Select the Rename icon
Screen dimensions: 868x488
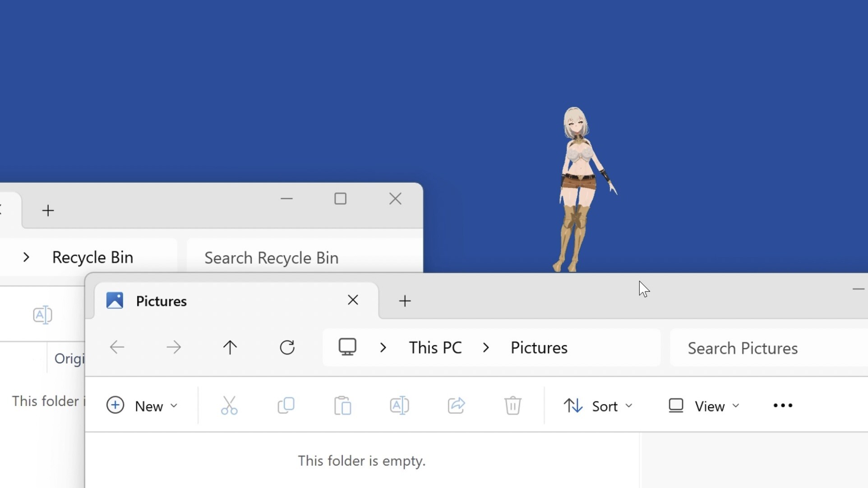[399, 405]
